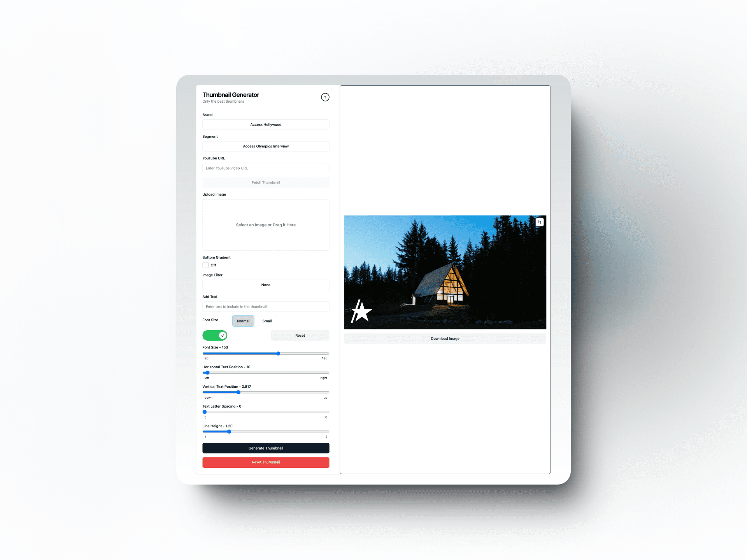Screen dimensions: 747x560
Task: Click the Fetch Thumbnail action icon
Action: [x=265, y=182]
